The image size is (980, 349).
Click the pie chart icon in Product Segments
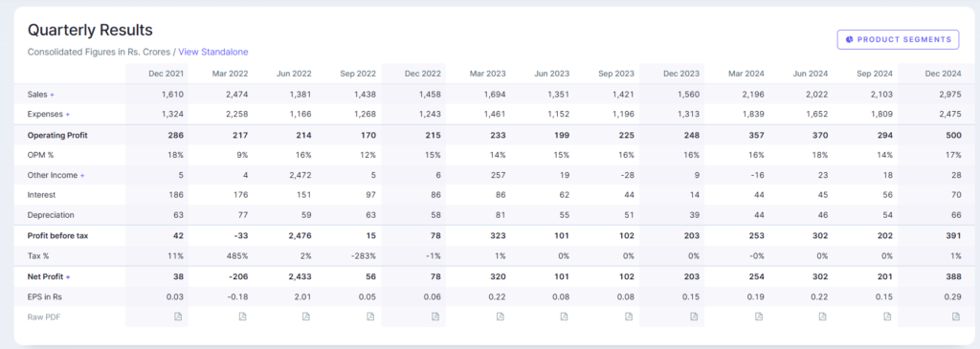[850, 39]
